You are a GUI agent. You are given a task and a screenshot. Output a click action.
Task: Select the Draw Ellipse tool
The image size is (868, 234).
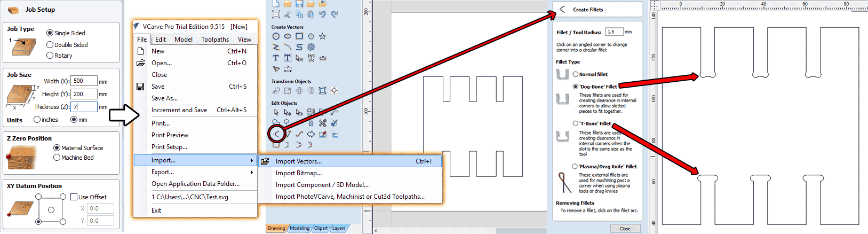[x=288, y=36]
